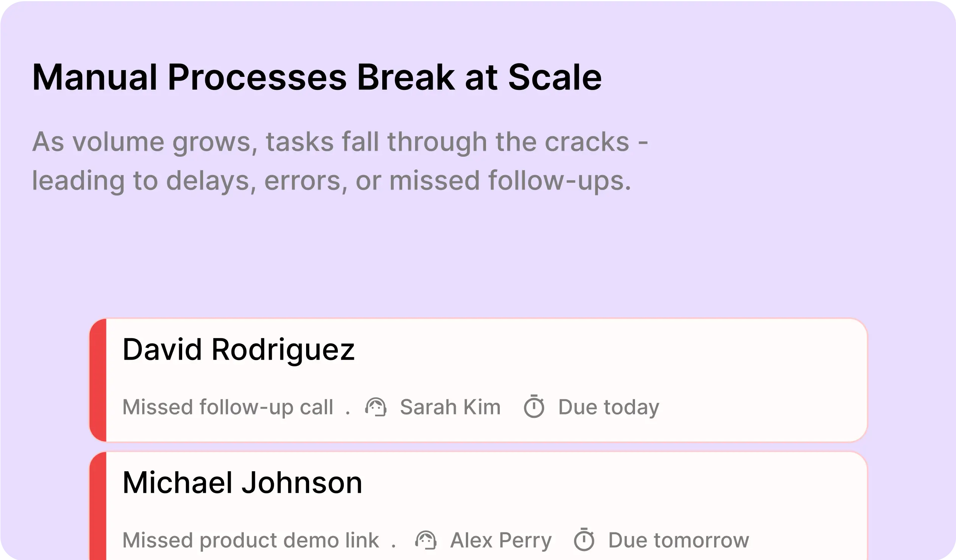Click the red bar on Michael Johnson card
This screenshot has width=956, height=560.
click(98, 506)
